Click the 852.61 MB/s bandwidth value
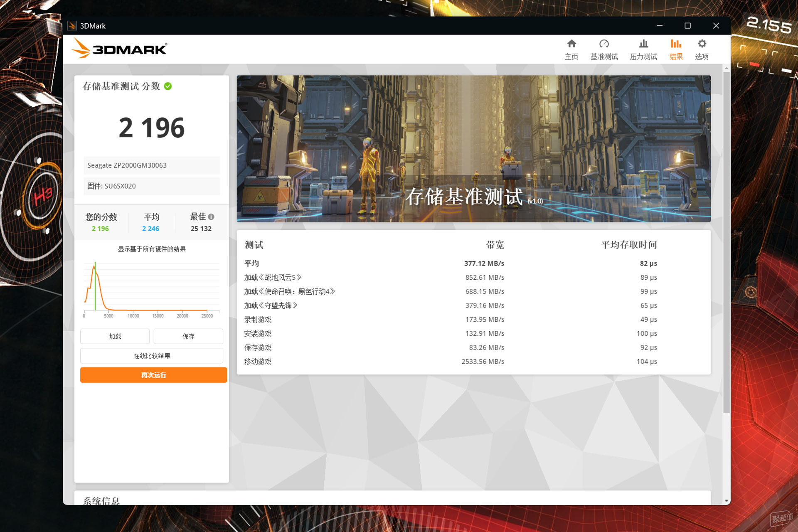 coord(485,277)
